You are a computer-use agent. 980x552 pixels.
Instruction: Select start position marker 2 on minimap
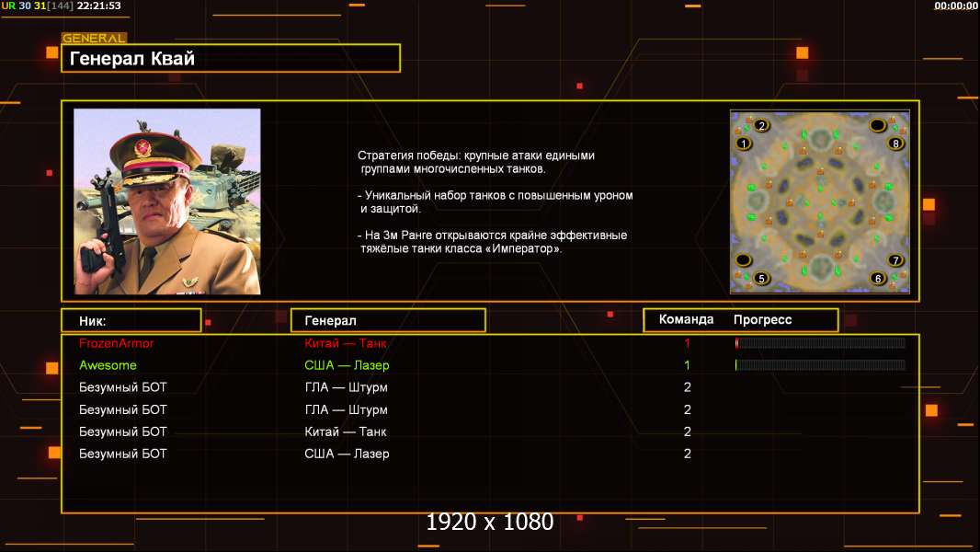[761, 125]
